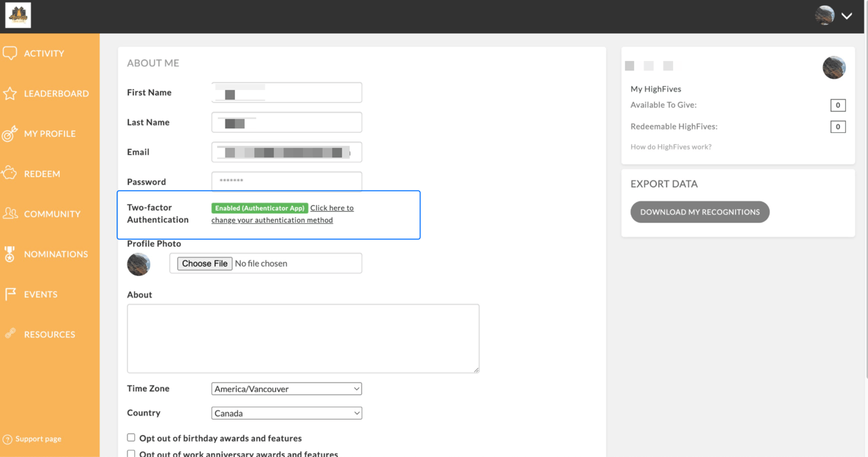Click the Redeem piggy bank icon

pyautogui.click(x=10, y=173)
